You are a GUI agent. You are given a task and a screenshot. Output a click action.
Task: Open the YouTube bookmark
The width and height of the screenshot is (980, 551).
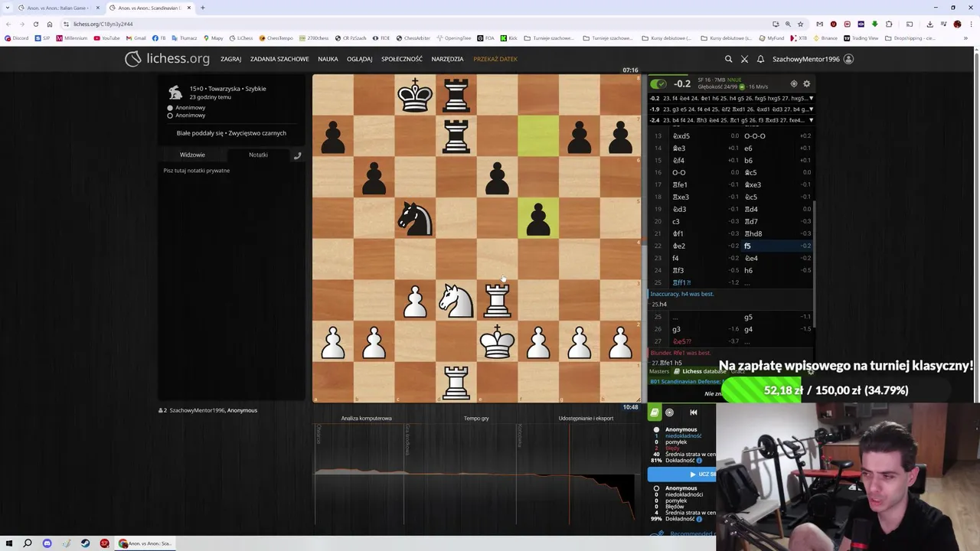pyautogui.click(x=106, y=38)
